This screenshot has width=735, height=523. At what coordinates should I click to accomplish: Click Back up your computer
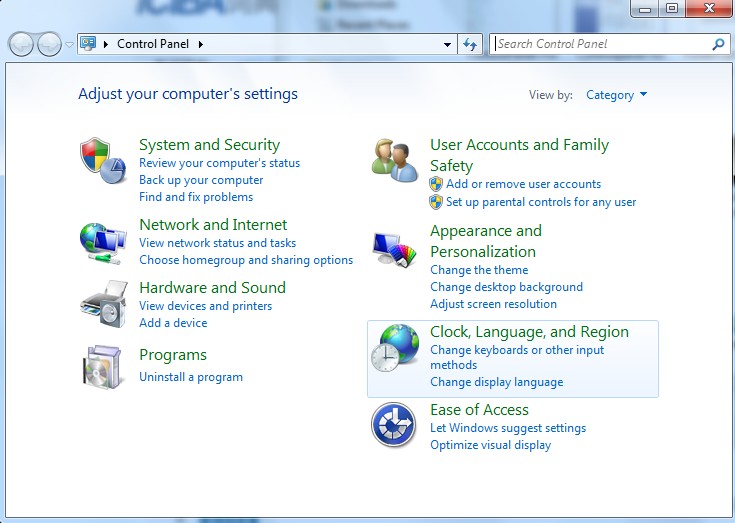point(201,180)
